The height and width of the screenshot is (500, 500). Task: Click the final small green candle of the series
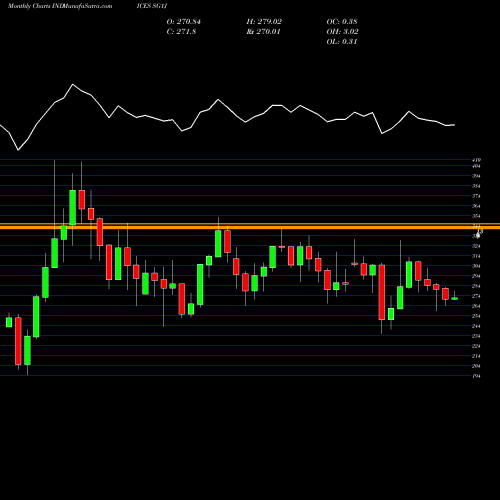coord(455,299)
